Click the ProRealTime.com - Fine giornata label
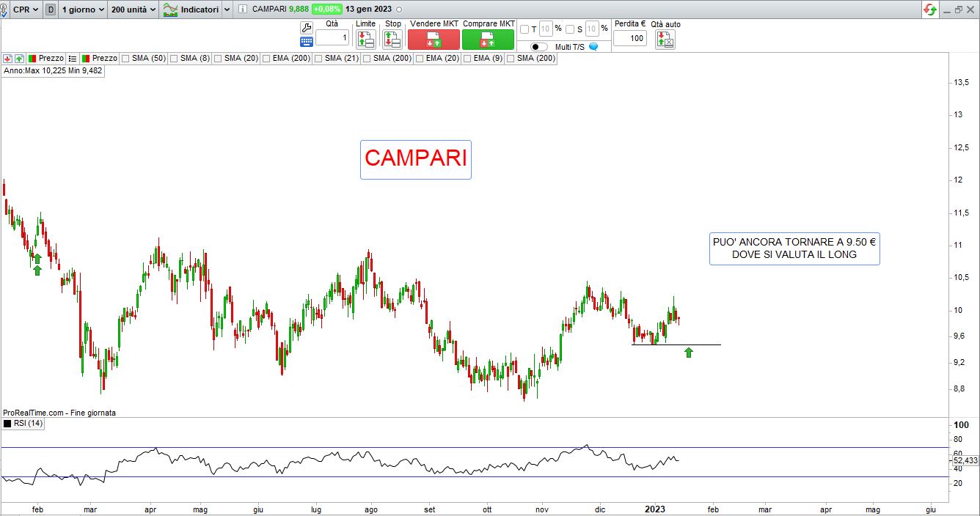980x516 pixels. point(59,413)
